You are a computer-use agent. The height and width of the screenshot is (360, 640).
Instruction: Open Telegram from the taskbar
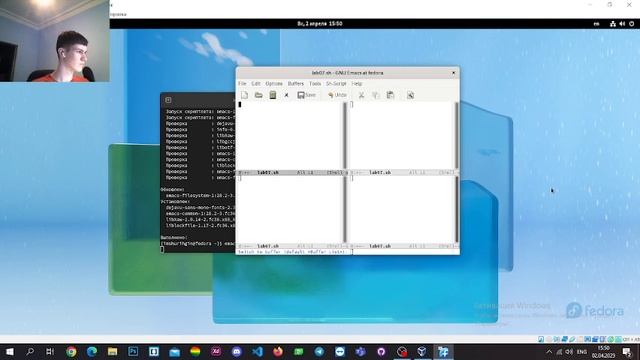319,351
